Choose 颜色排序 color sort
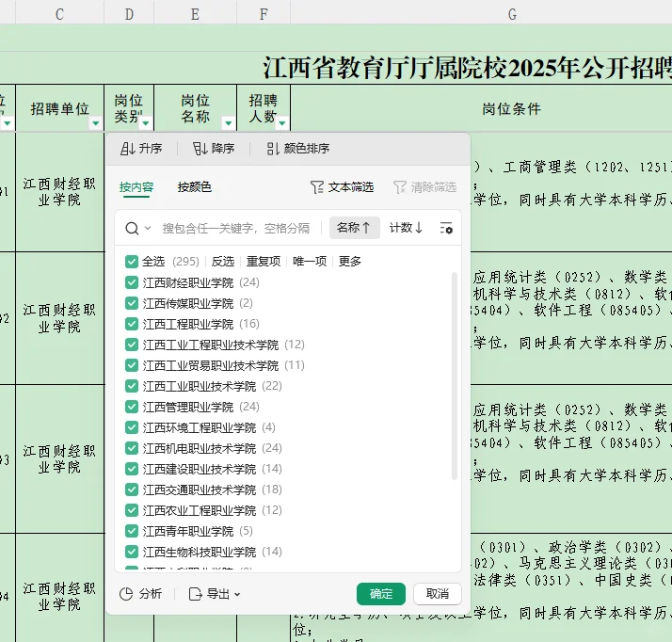 (297, 149)
